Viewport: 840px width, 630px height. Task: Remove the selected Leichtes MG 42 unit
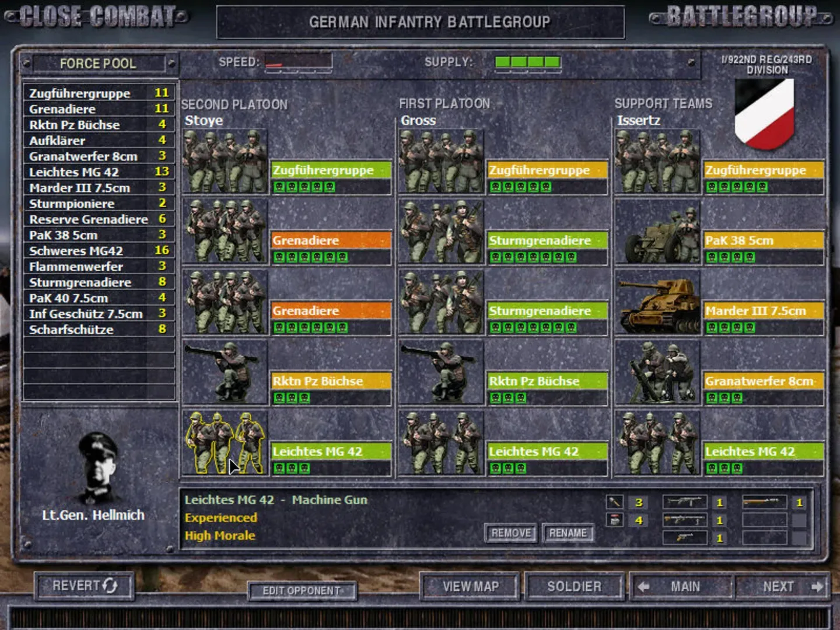coord(511,533)
